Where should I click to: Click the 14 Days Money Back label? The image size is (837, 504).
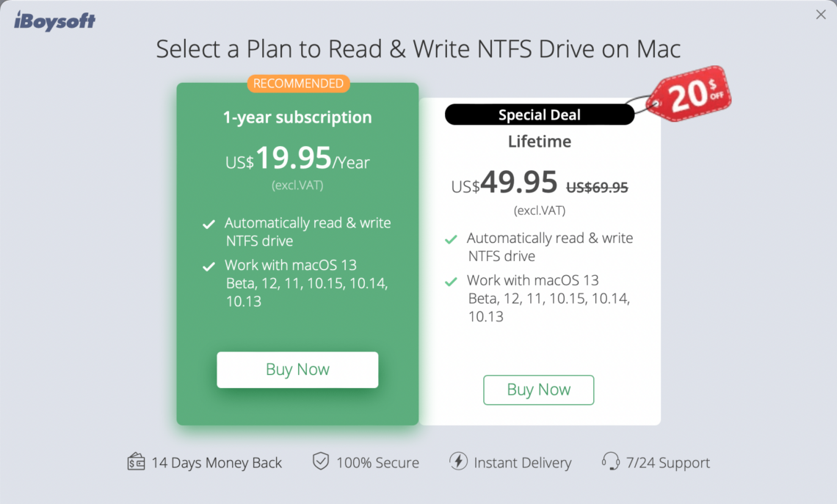[x=218, y=462]
